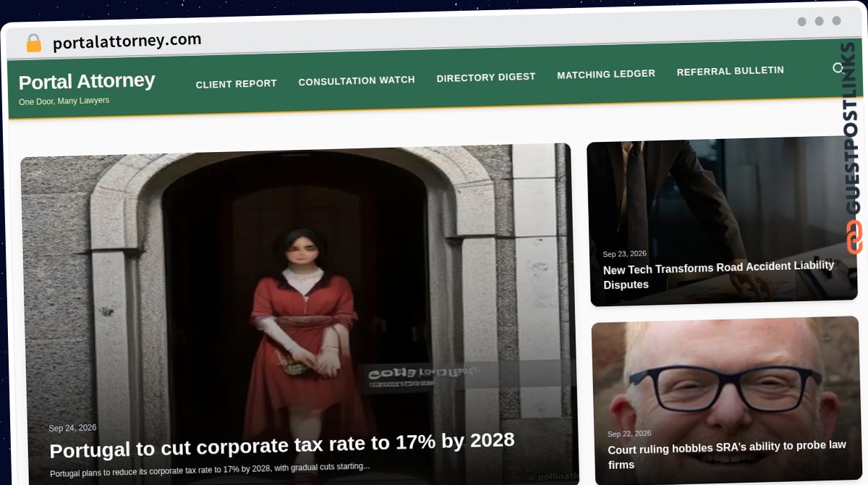Select Matching Ledger in the navigation
This screenshot has width=868, height=485.
click(x=606, y=74)
